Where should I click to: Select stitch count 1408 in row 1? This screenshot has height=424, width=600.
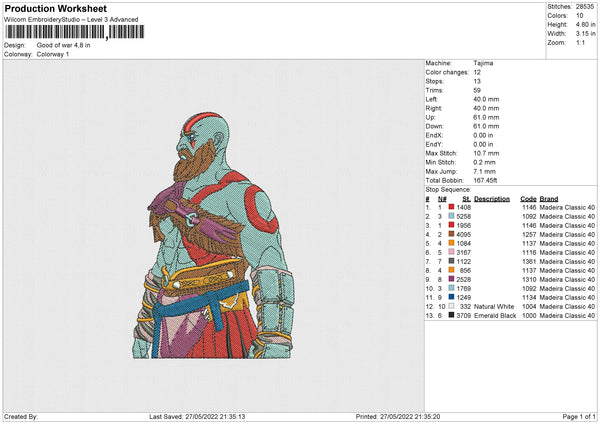pos(463,207)
